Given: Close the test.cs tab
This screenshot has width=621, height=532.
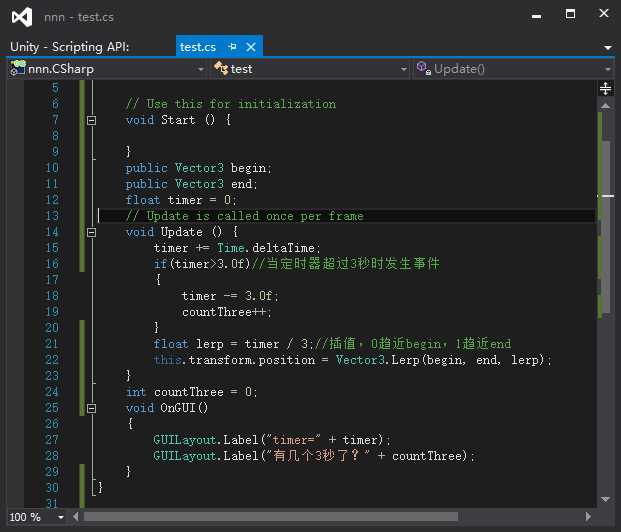Looking at the screenshot, I should click(251, 47).
